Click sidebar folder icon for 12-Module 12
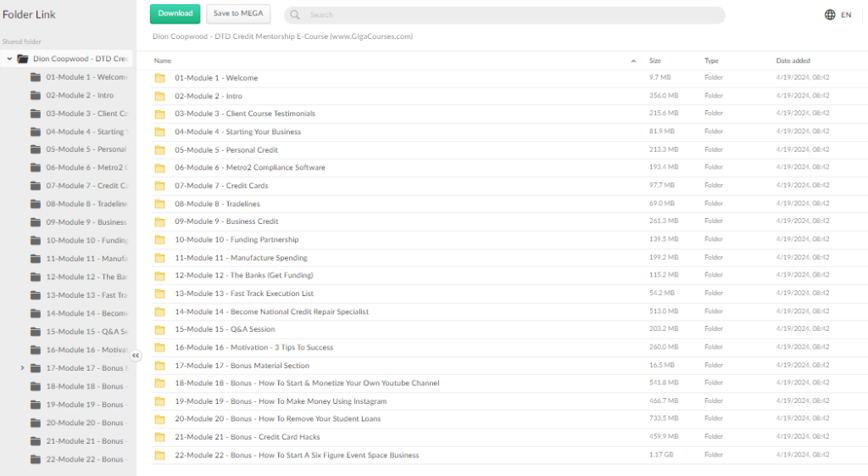 (36, 277)
